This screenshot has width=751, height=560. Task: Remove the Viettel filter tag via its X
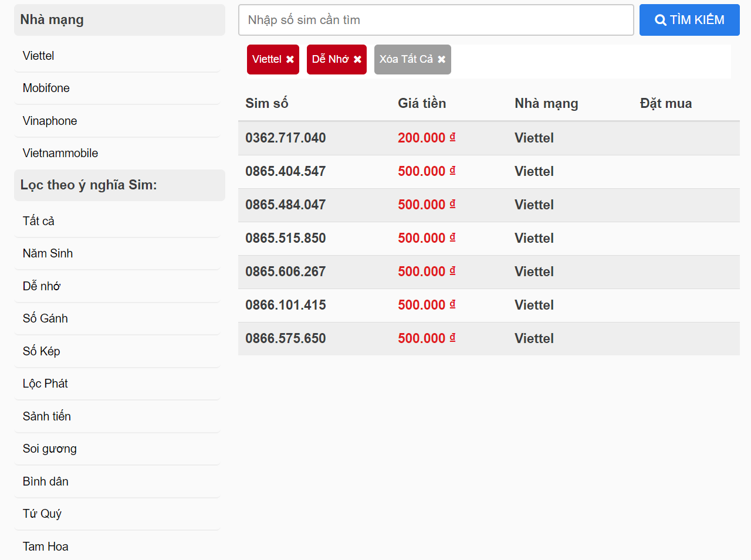pyautogui.click(x=290, y=59)
